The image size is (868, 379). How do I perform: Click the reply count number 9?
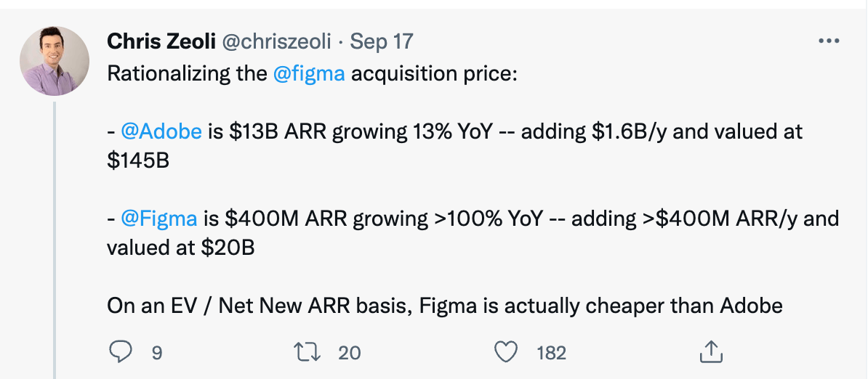[156, 354]
